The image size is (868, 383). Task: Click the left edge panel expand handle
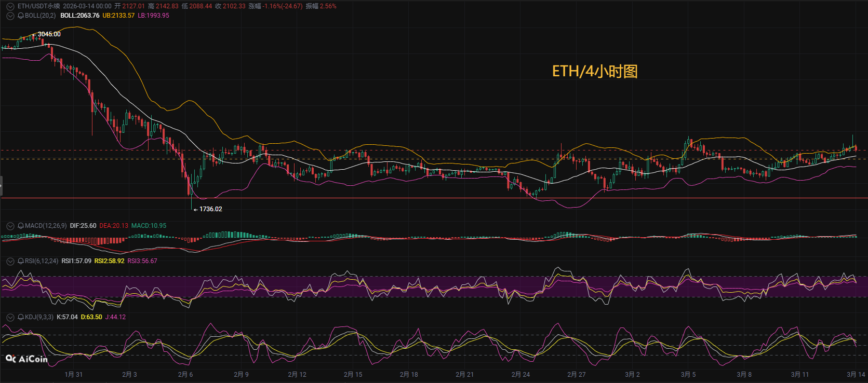(2, 186)
